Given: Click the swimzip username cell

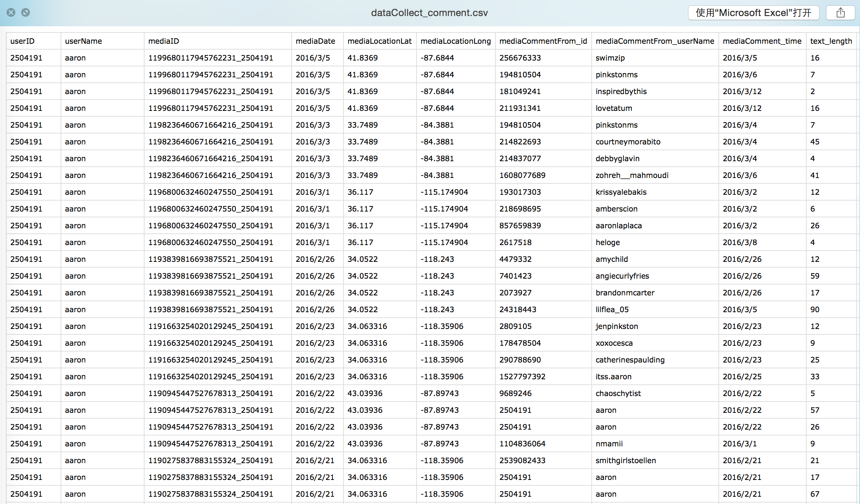Looking at the screenshot, I should (x=610, y=58).
